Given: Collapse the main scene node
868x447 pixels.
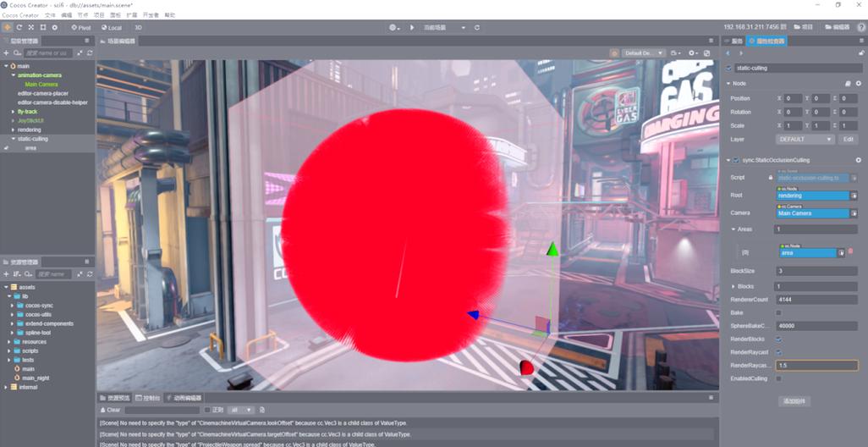Looking at the screenshot, I should (6, 66).
